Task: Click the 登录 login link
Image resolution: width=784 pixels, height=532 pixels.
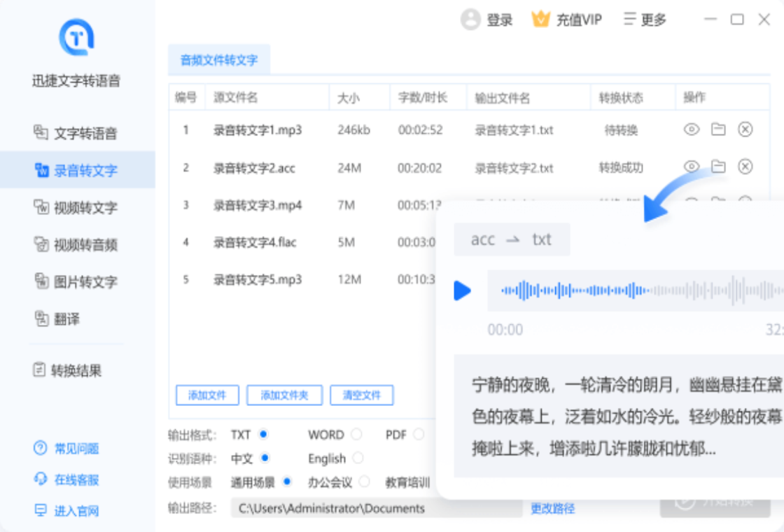Action: pos(500,20)
